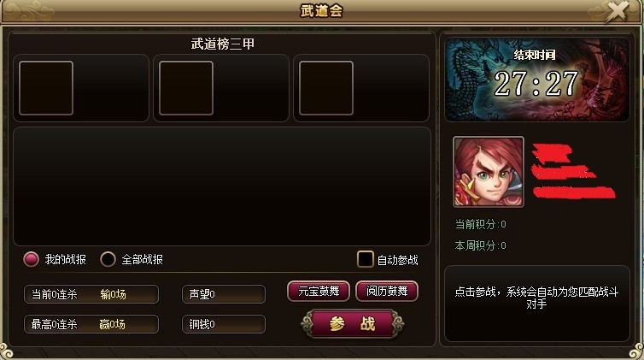The height and width of the screenshot is (360, 644).
Task: Click the 结束时间 countdown timer banner
Action: point(536,80)
